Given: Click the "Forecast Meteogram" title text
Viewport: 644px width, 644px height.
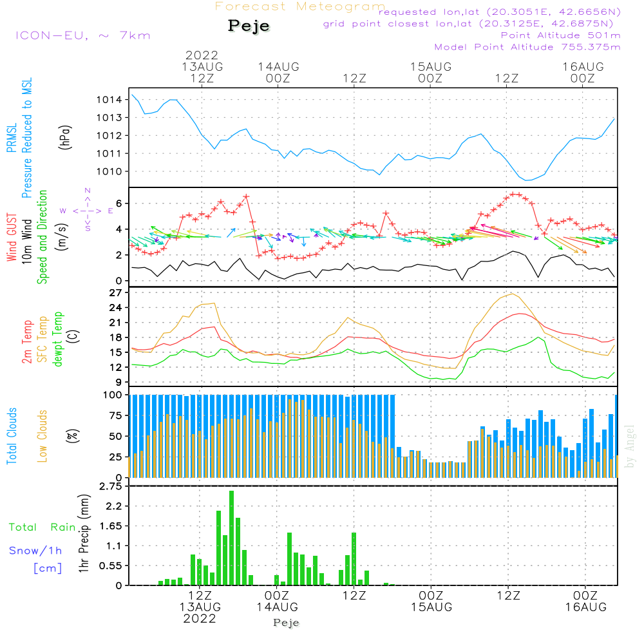Looking at the screenshot, I should tap(300, 6).
